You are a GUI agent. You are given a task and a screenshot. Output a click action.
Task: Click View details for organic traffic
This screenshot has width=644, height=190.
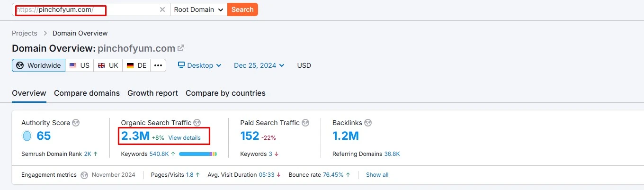click(184, 138)
